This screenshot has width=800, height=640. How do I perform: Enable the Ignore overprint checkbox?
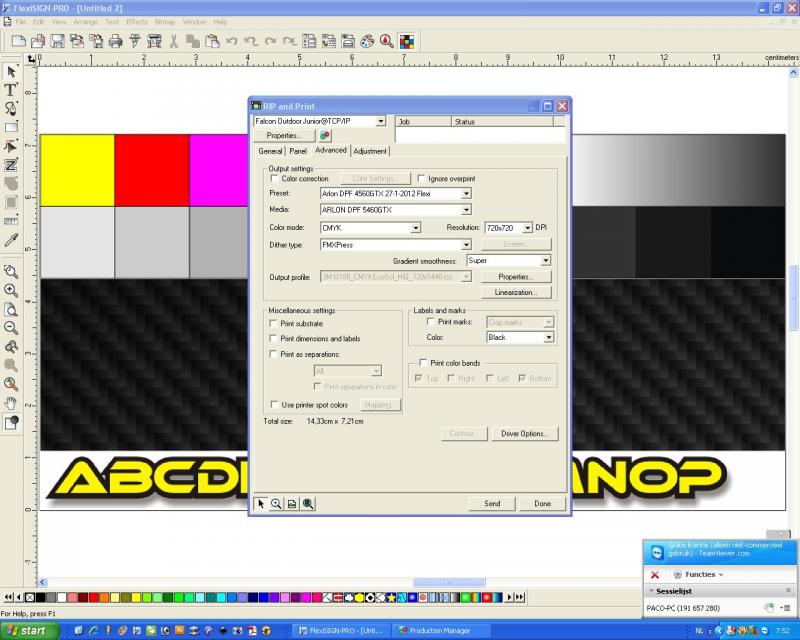(421, 178)
